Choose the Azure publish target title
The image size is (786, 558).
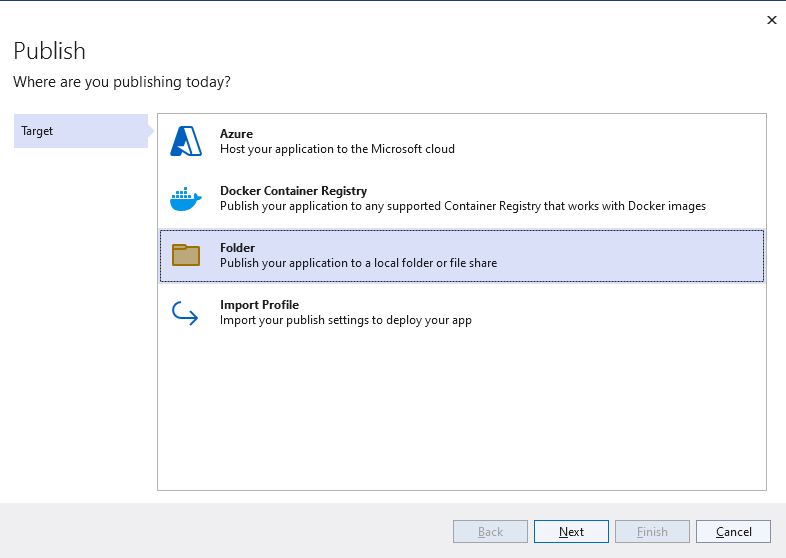[x=236, y=134]
